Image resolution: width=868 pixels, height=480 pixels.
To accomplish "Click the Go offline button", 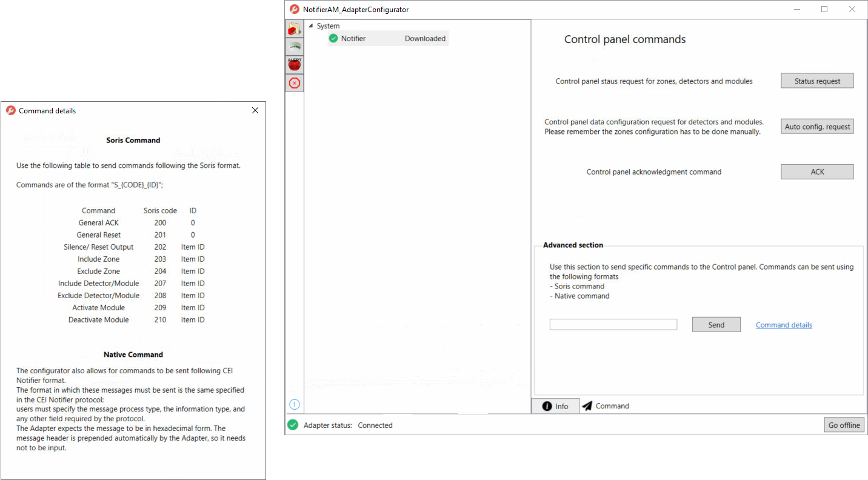I will click(844, 425).
